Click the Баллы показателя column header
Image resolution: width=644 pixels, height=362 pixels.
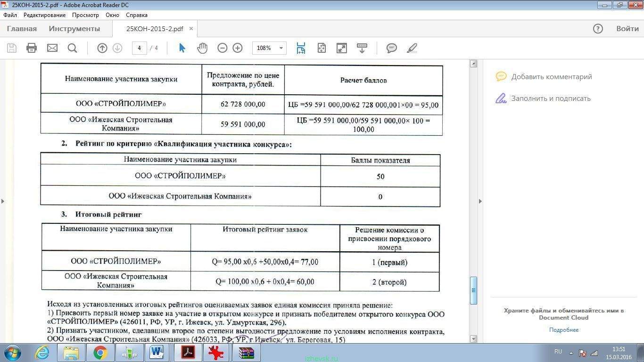(x=380, y=160)
